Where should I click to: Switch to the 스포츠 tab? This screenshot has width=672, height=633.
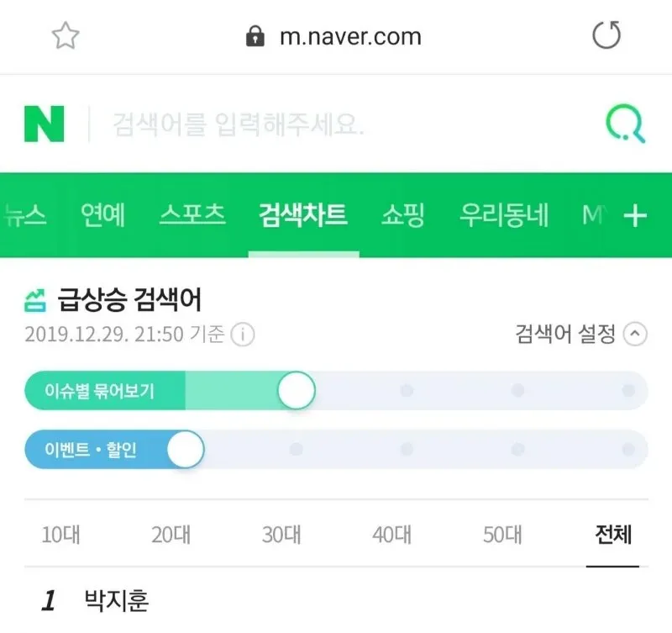point(192,215)
